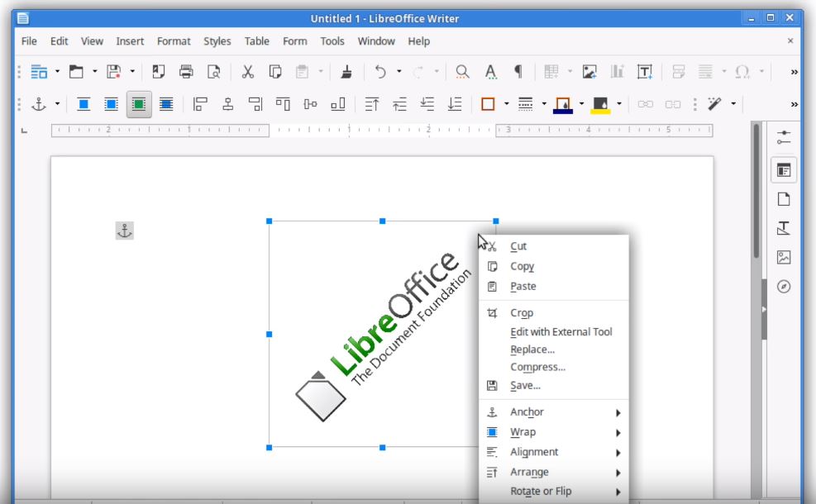Image resolution: width=816 pixels, height=504 pixels.
Task: Open the sidebar Styles icon
Action: pos(784,228)
